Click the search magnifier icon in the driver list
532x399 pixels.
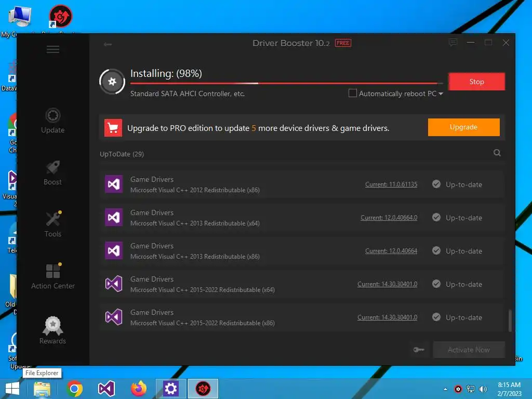[497, 153]
